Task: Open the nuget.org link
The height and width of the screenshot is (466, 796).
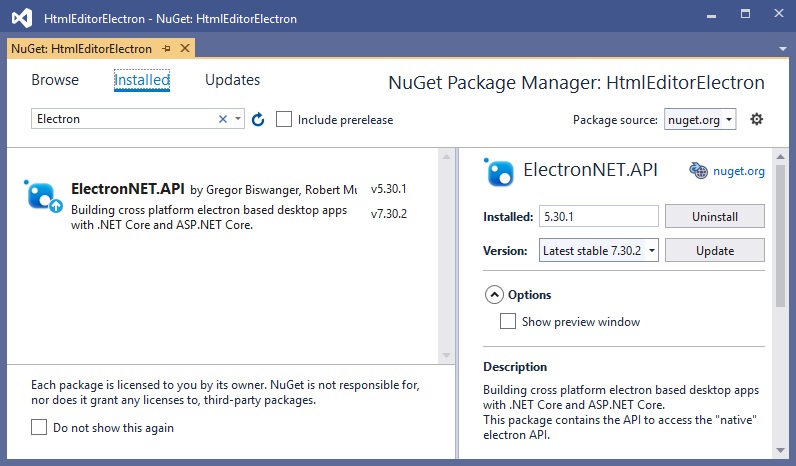Action: tap(739, 171)
